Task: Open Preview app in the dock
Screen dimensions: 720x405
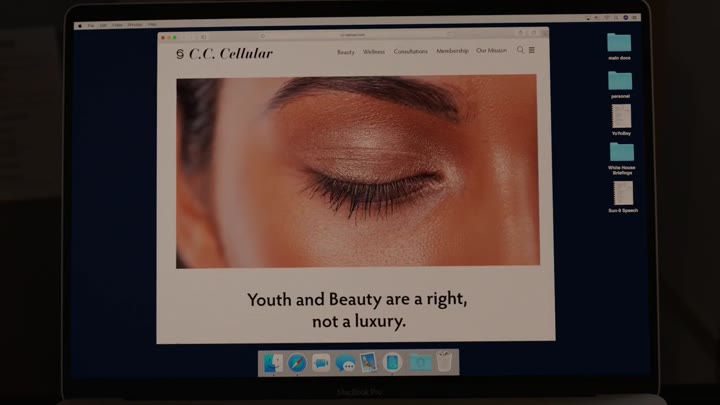Action: tap(369, 363)
